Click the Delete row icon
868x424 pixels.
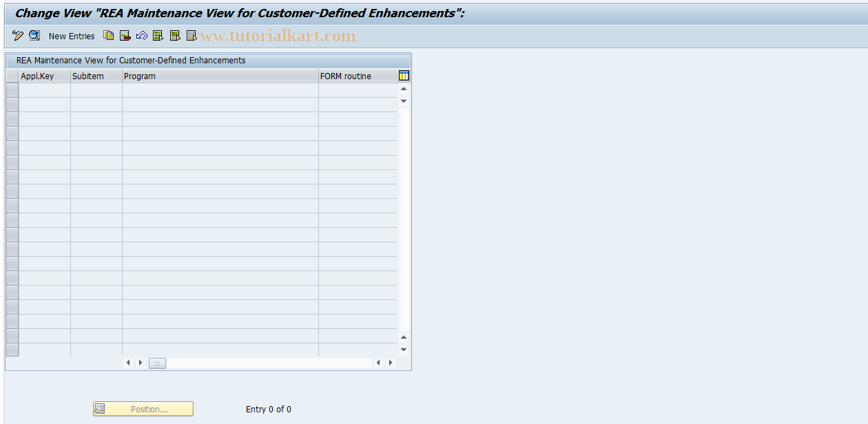125,36
